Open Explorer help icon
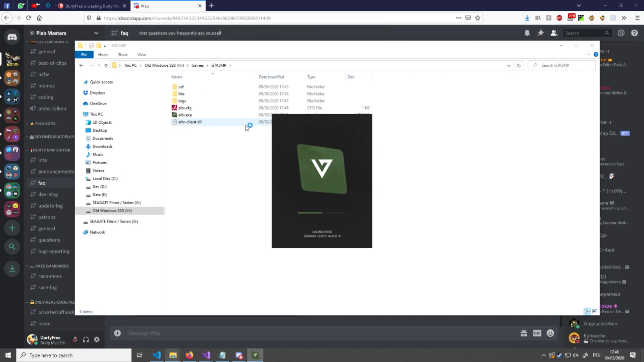644x362 pixels. pyautogui.click(x=596, y=54)
